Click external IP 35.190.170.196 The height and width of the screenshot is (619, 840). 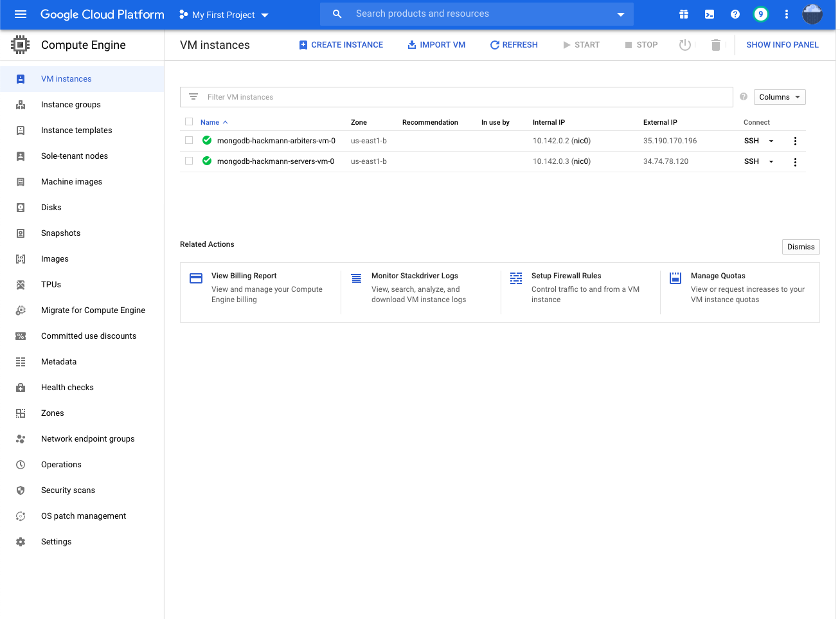pyautogui.click(x=670, y=141)
